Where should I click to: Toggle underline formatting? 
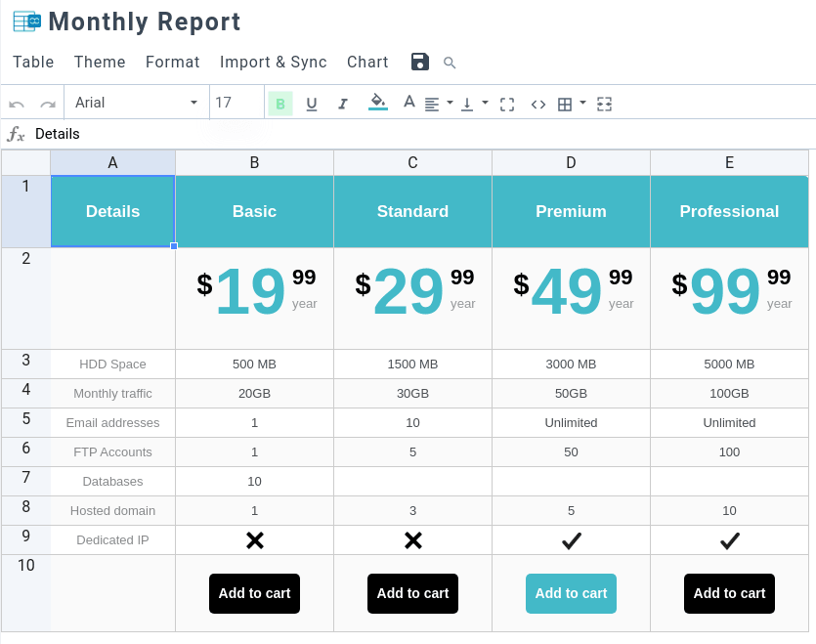pyautogui.click(x=312, y=104)
